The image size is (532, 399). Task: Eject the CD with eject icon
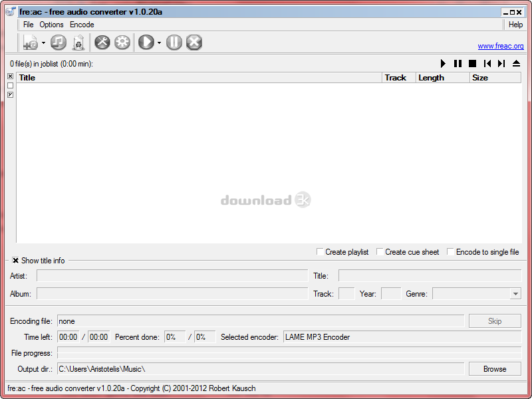(516, 63)
